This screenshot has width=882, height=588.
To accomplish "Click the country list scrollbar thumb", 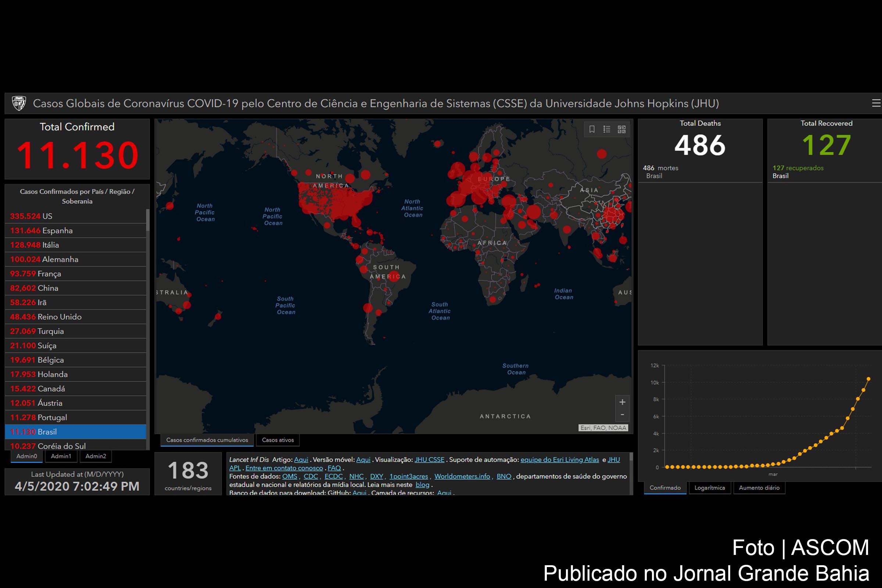I will (x=148, y=220).
